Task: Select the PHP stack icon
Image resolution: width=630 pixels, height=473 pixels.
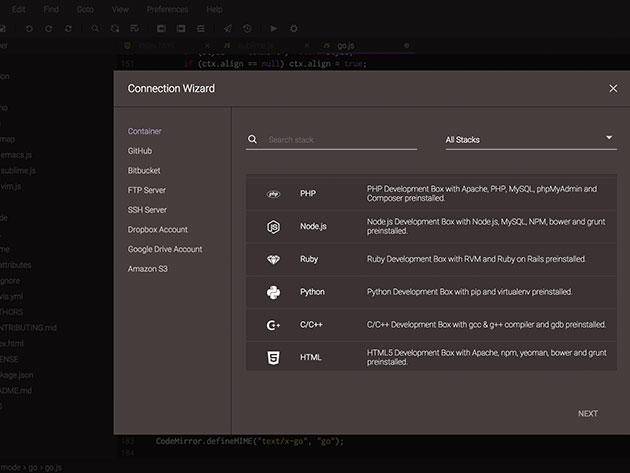Action: click(x=273, y=194)
